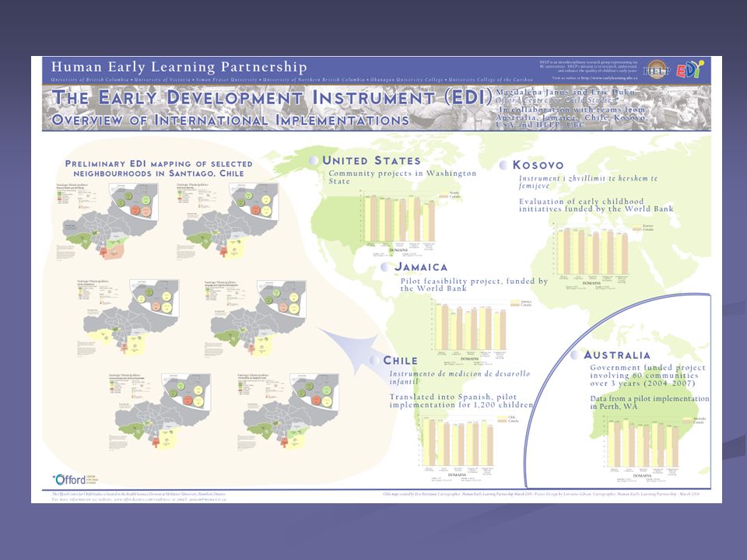The image size is (747, 560).
Task: Click 'Community projects in Washington State' text
Action: tap(402, 177)
